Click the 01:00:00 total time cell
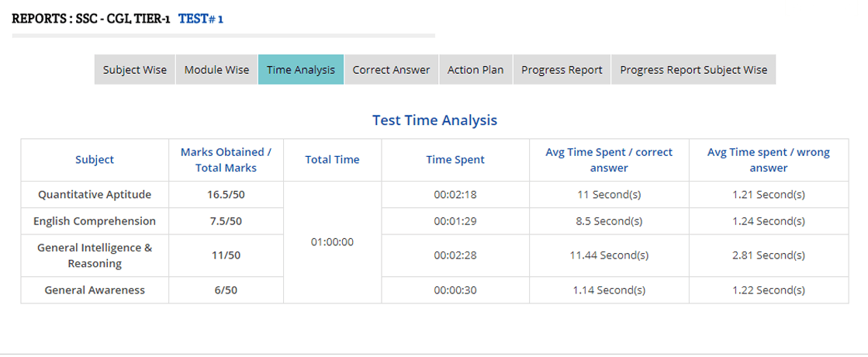 coord(332,242)
